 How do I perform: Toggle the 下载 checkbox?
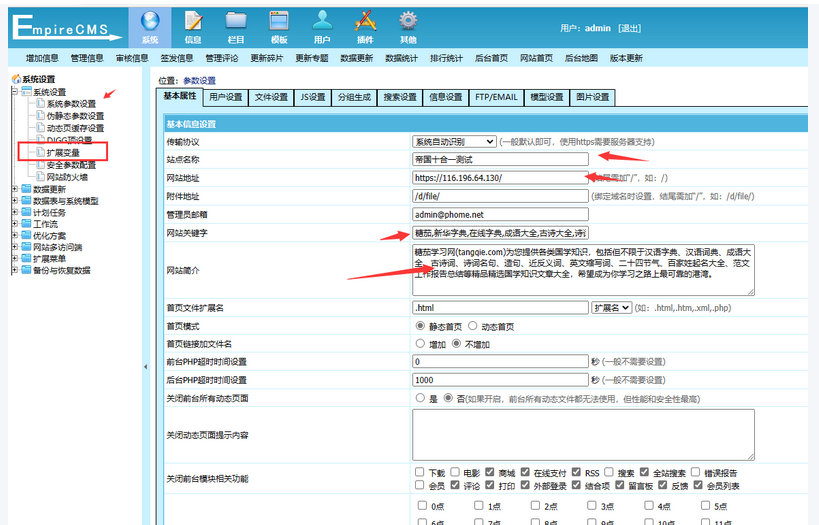tap(419, 472)
